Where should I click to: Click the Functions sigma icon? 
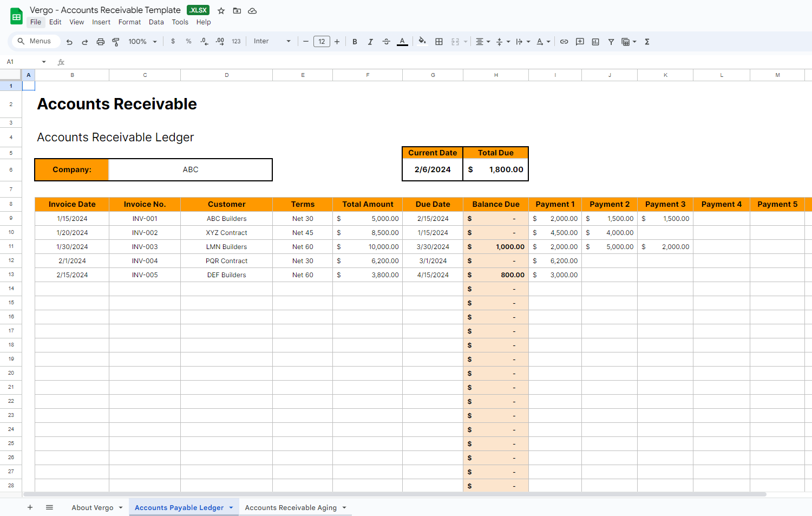(647, 42)
